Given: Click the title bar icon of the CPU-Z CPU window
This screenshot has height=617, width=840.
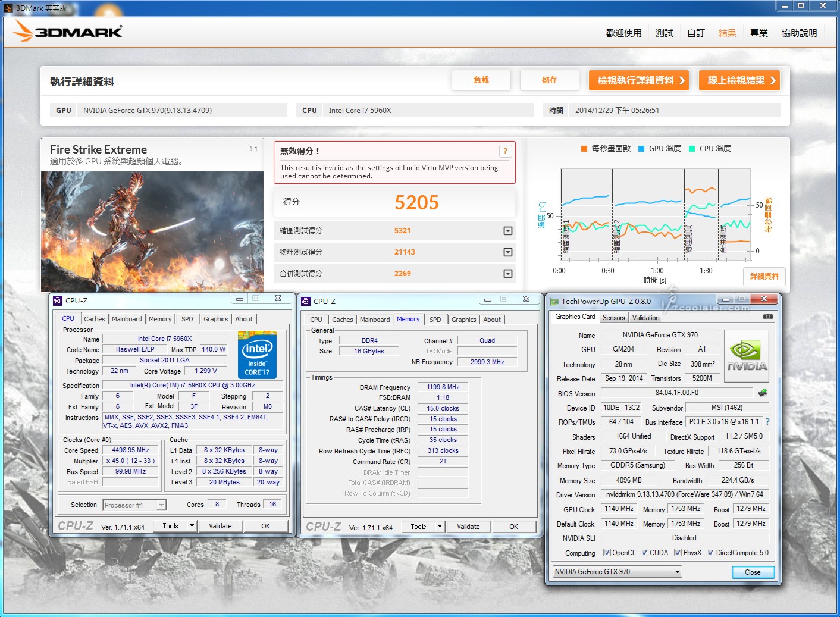Looking at the screenshot, I should click(x=58, y=301).
